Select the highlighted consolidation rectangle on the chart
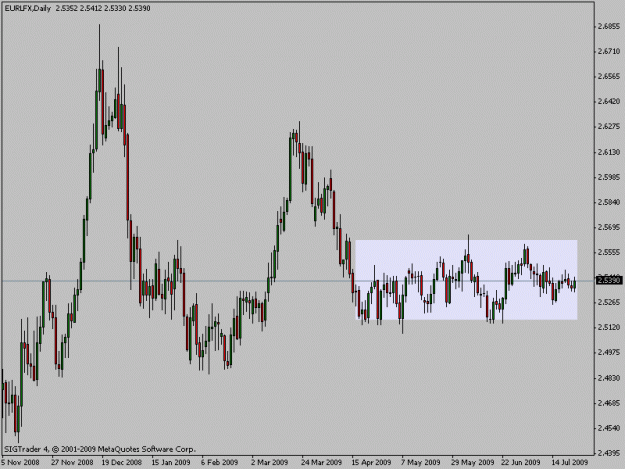 466,280
